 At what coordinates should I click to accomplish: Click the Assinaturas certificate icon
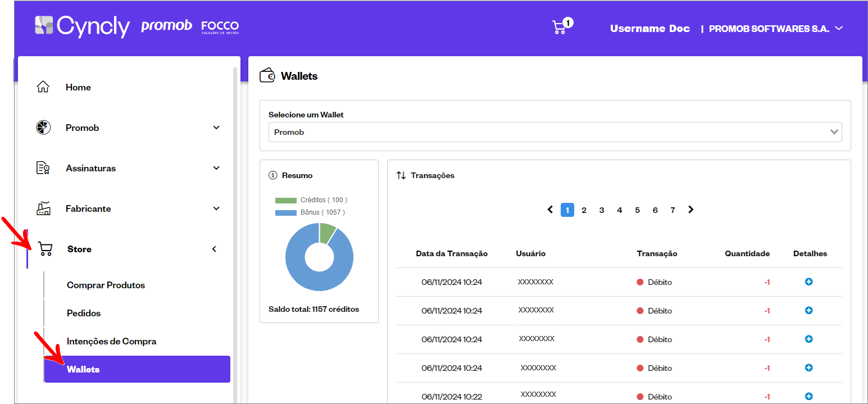tap(43, 168)
